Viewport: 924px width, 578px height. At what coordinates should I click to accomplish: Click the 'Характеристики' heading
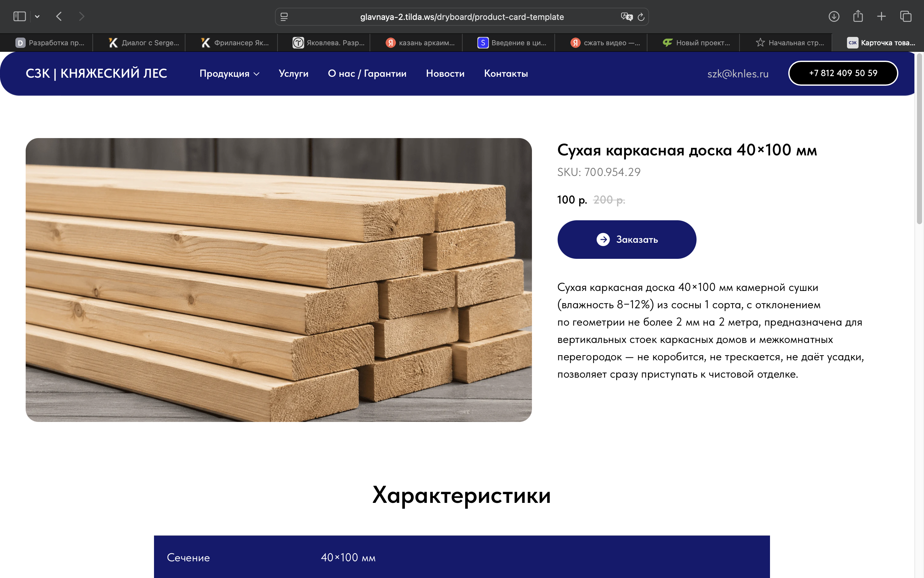(x=462, y=495)
